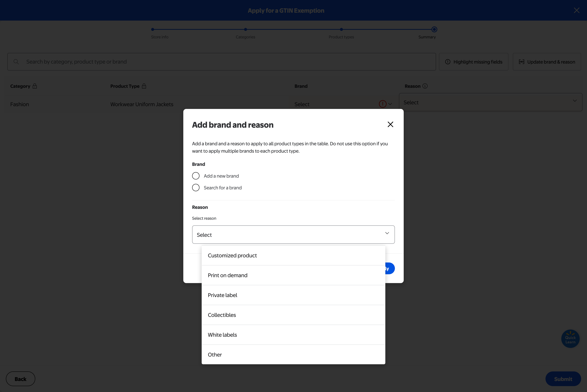Click the info icon on Highlight missing fields
Image resolution: width=587 pixels, height=392 pixels.
pyautogui.click(x=448, y=62)
